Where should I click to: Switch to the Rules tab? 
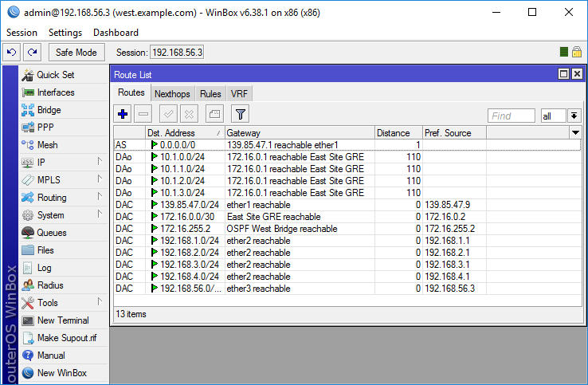210,94
